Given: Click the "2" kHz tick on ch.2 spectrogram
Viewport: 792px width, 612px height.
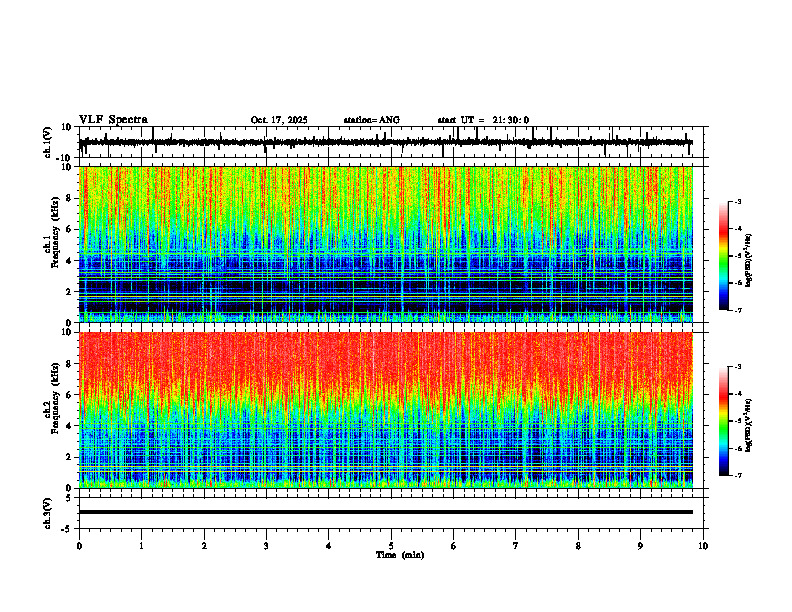Looking at the screenshot, I should [69, 457].
